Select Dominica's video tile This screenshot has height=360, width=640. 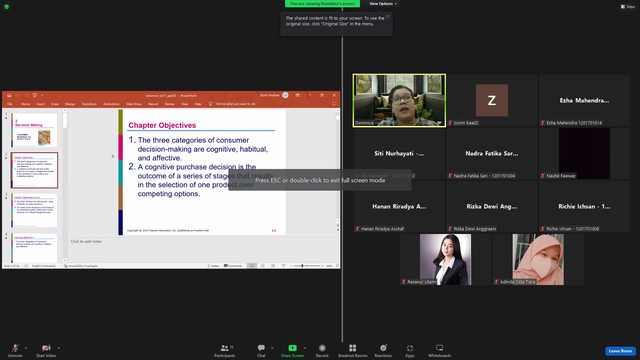399,100
